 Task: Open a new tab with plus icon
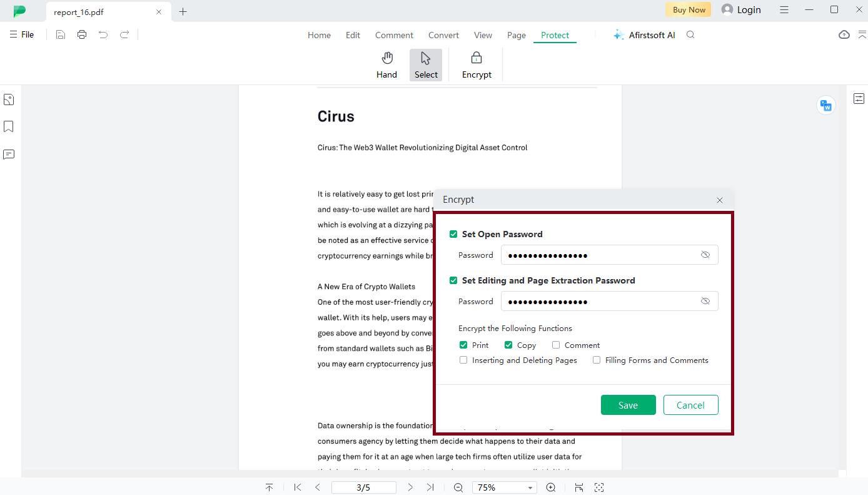pyautogui.click(x=183, y=11)
